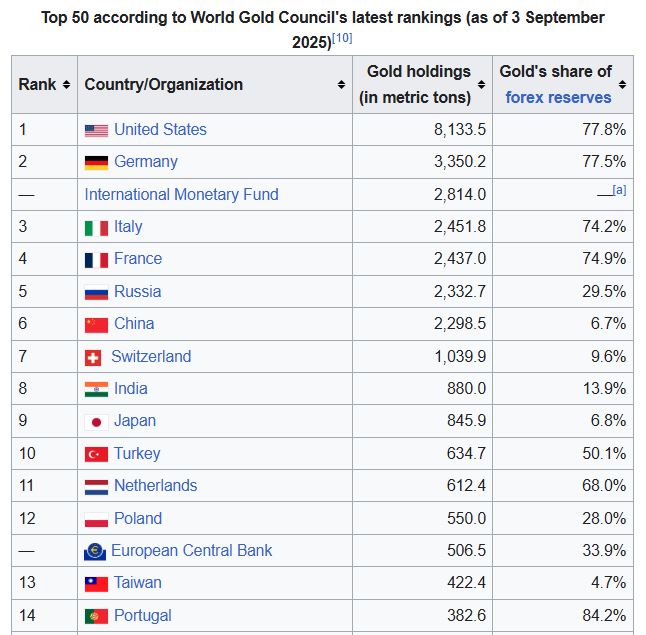Click the India flag icon
This screenshot has width=646, height=635.
click(96, 389)
